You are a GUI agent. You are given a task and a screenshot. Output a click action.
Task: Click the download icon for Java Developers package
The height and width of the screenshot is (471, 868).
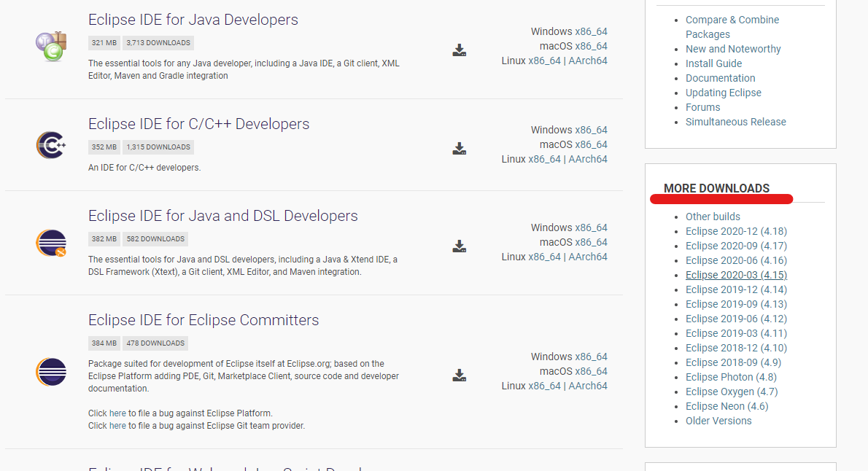(x=460, y=50)
